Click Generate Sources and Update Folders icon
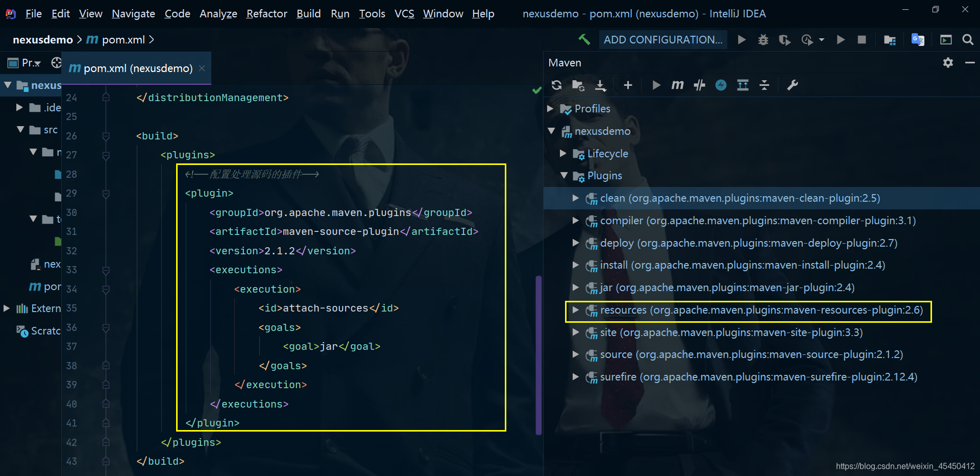Viewport: 980px width, 476px height. tap(578, 85)
